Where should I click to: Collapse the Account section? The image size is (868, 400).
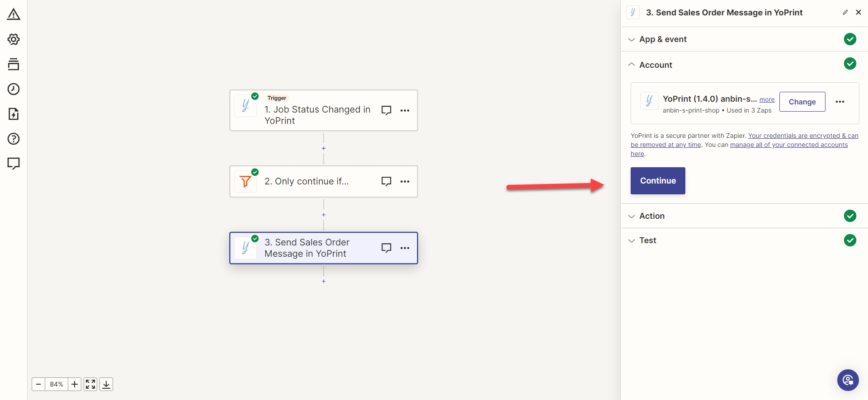[x=744, y=65]
